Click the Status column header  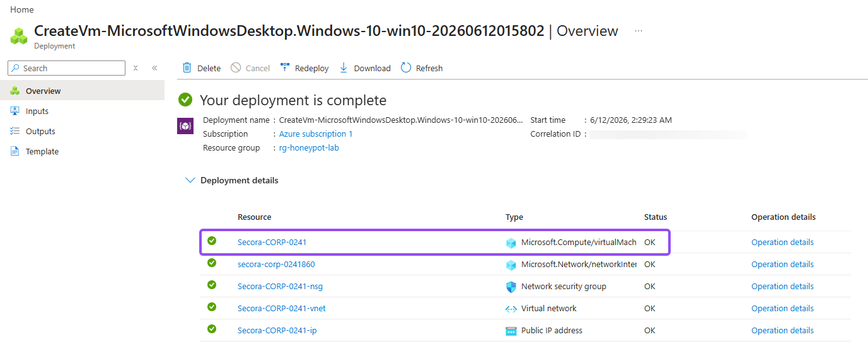click(x=656, y=217)
